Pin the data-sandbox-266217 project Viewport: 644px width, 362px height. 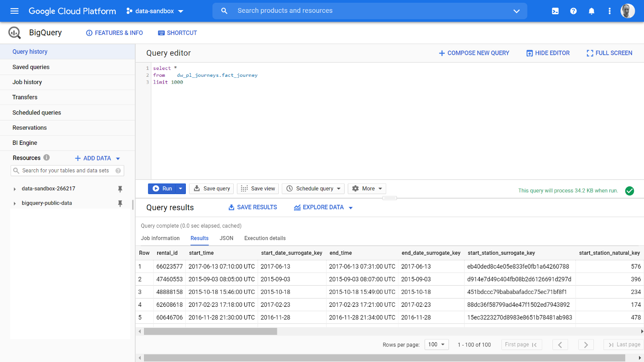tap(120, 189)
